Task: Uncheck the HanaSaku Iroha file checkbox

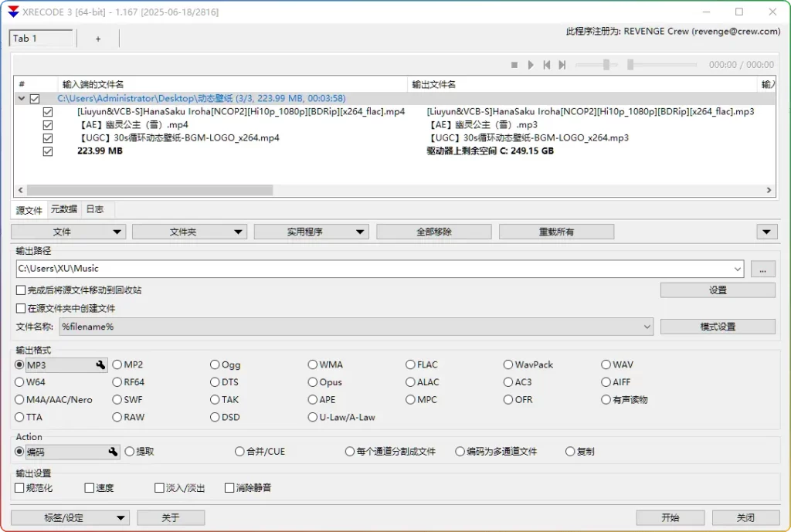Action: coord(48,111)
